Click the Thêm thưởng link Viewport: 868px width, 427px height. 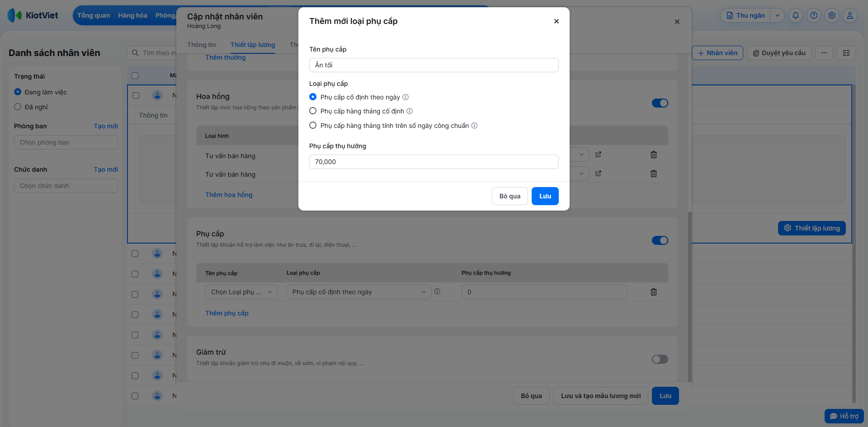click(x=226, y=57)
